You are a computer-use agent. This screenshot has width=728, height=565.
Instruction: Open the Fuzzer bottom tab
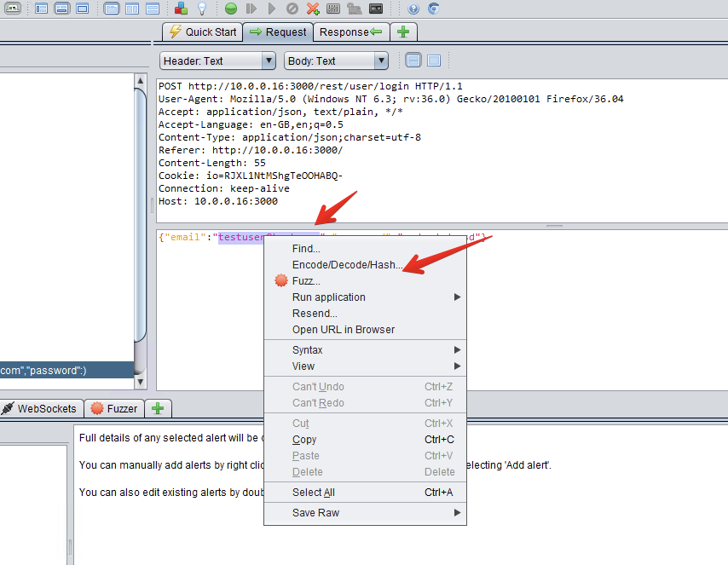[114, 408]
